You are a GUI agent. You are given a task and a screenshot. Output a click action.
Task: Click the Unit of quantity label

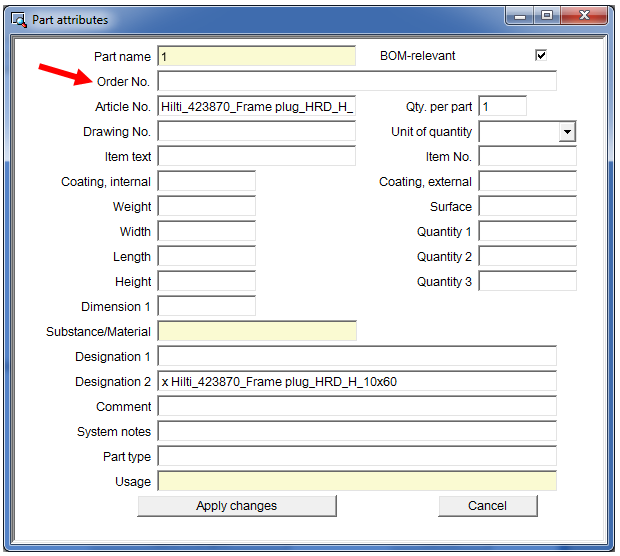click(x=431, y=132)
